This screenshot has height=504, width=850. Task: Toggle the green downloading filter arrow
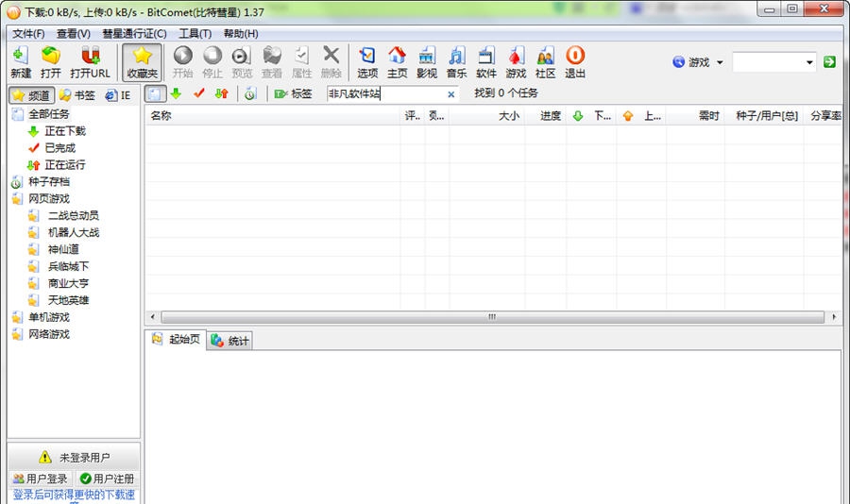point(176,93)
